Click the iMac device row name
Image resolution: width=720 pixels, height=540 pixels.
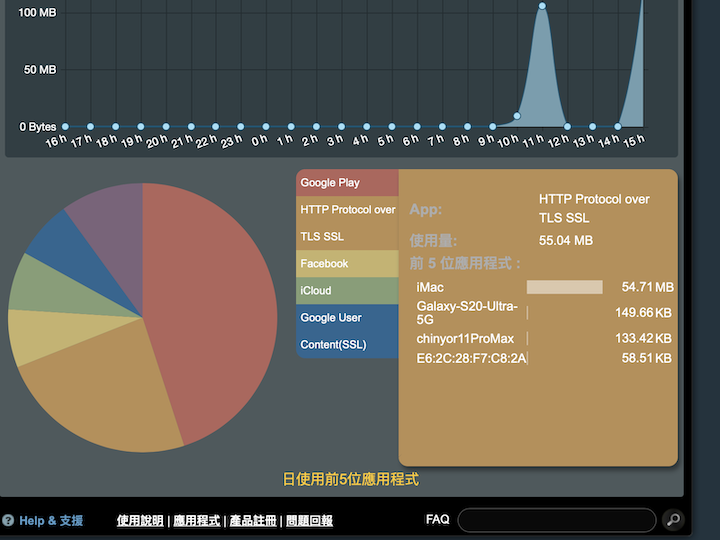click(x=430, y=287)
